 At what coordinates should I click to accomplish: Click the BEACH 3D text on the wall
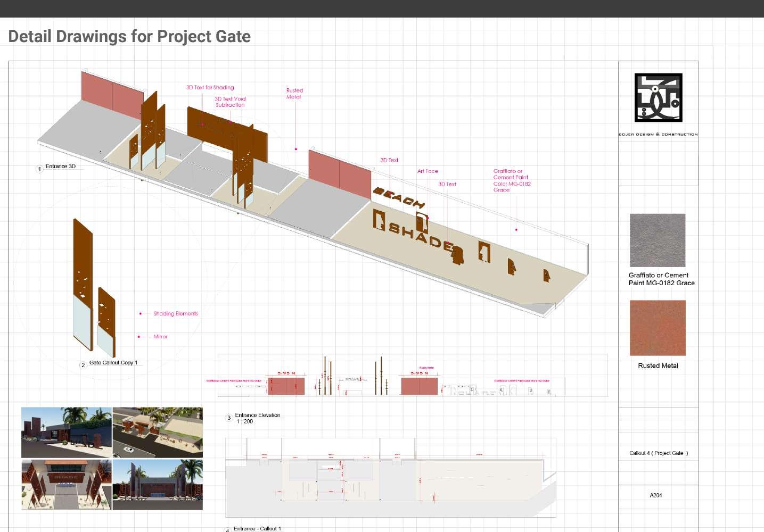tap(399, 197)
